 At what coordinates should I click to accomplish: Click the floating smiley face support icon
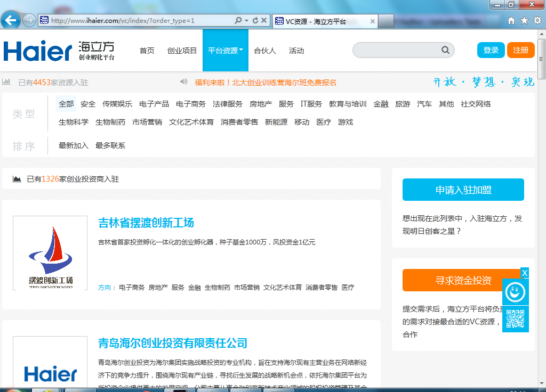[516, 292]
